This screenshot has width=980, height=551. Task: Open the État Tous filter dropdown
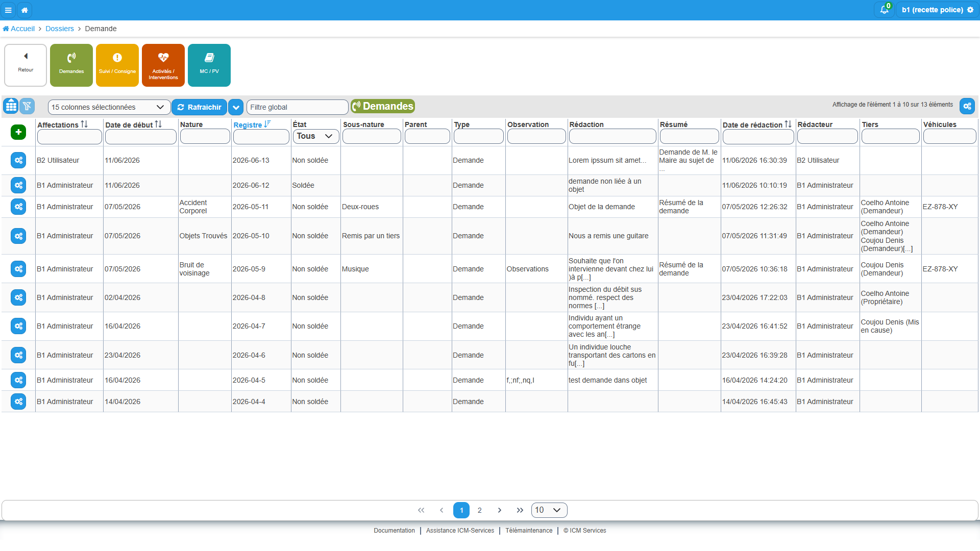[x=315, y=136]
